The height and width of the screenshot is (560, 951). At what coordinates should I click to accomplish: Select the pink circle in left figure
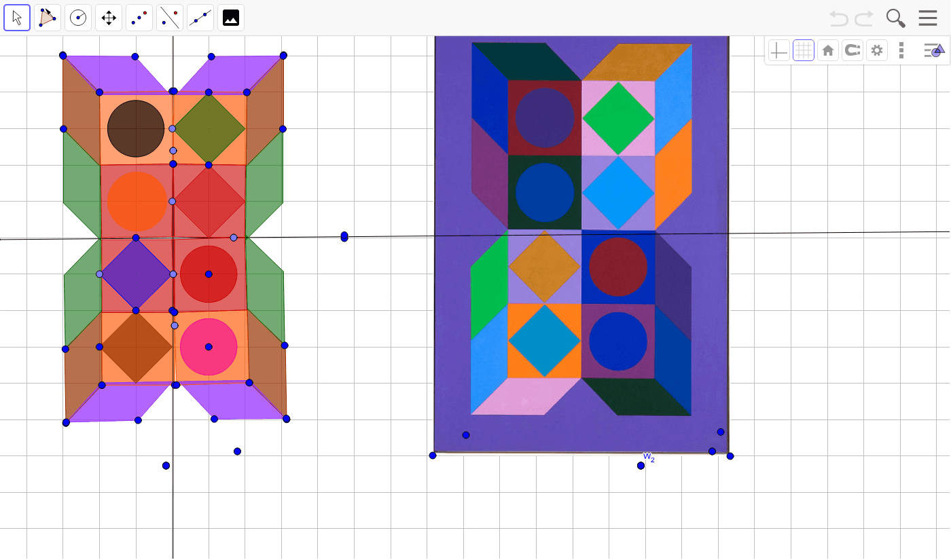click(x=209, y=347)
